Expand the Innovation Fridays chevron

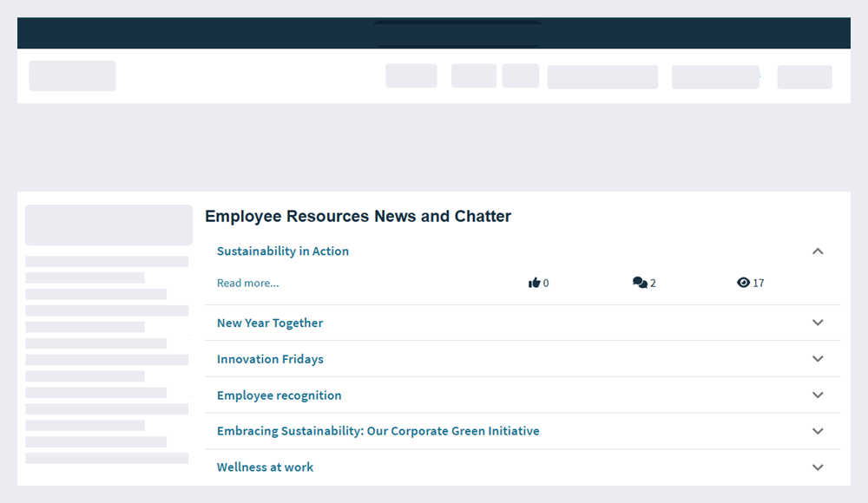pyautogui.click(x=818, y=358)
